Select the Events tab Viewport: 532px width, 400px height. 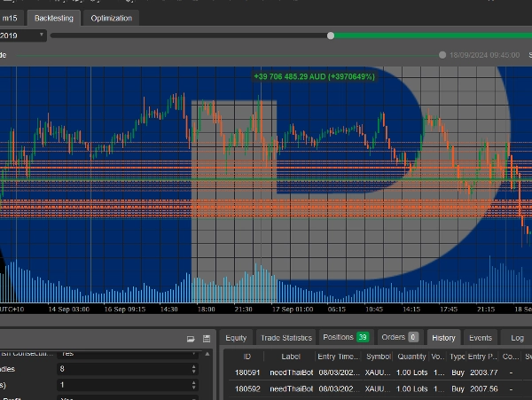(480, 338)
